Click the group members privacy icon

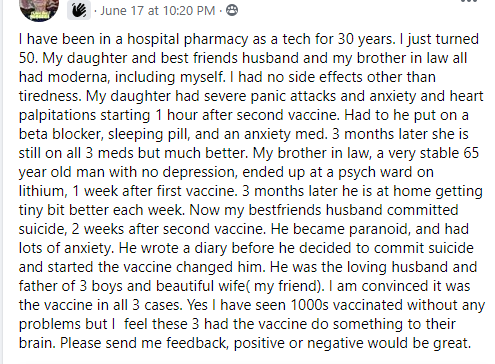click(232, 10)
